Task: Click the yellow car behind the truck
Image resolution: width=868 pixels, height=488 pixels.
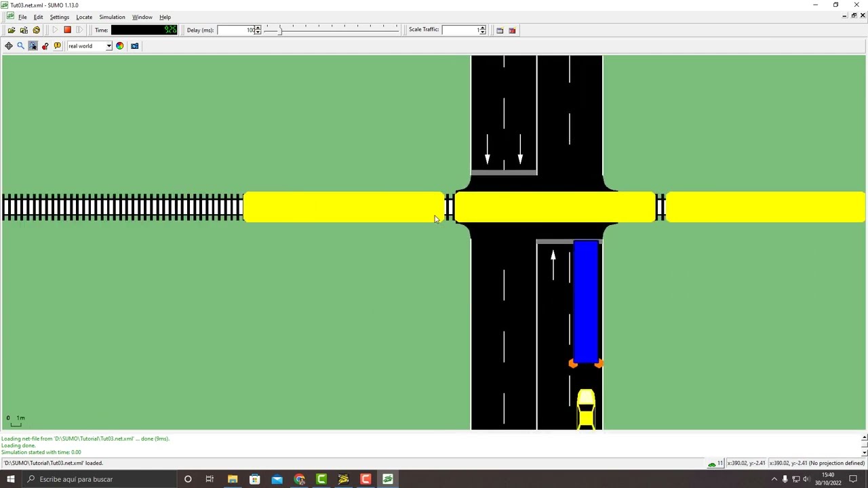Action: point(586,409)
